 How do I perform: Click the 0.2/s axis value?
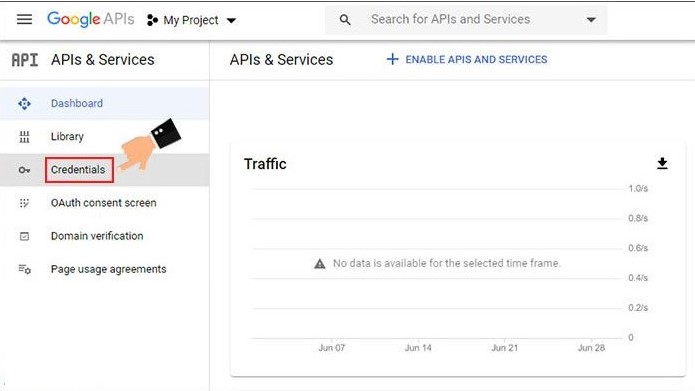[x=638, y=308]
